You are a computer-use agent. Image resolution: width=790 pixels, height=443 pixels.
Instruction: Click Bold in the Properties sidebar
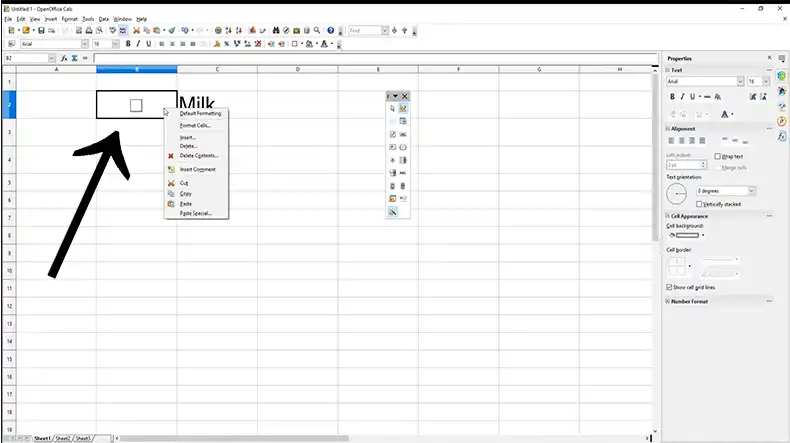coord(672,96)
